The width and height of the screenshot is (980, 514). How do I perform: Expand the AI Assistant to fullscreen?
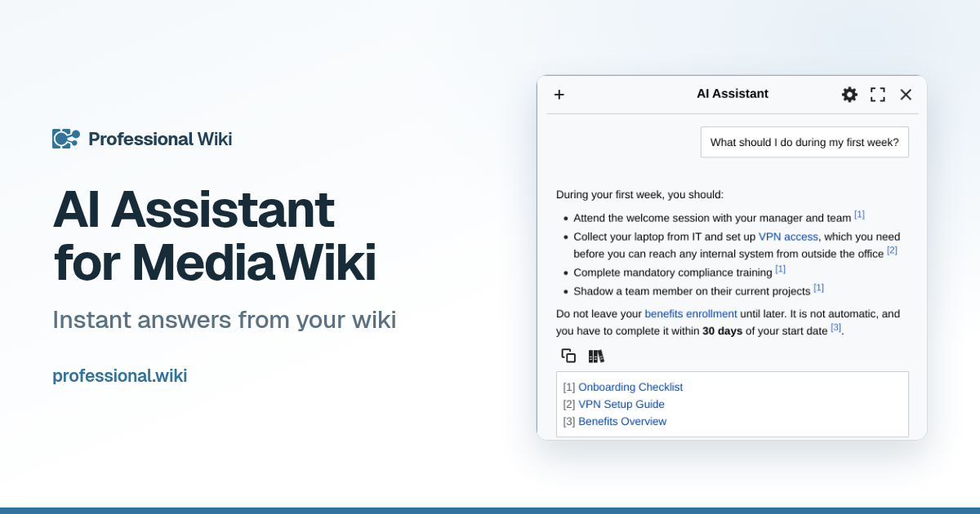[x=878, y=95]
